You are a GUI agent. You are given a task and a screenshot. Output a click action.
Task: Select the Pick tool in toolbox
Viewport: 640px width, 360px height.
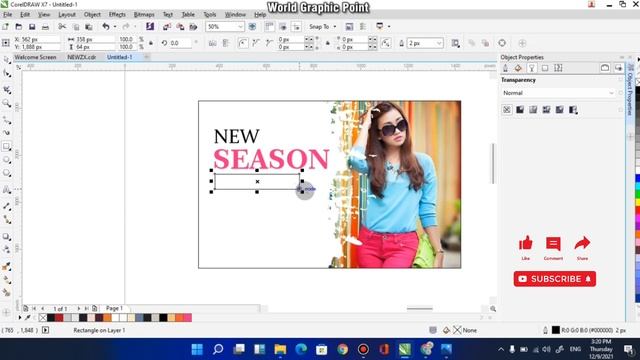tap(7, 60)
